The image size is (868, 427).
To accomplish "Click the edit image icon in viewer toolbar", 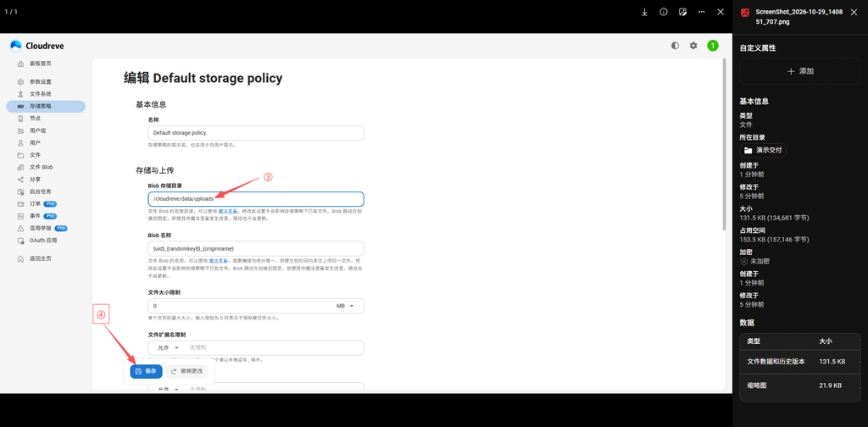I will click(682, 12).
